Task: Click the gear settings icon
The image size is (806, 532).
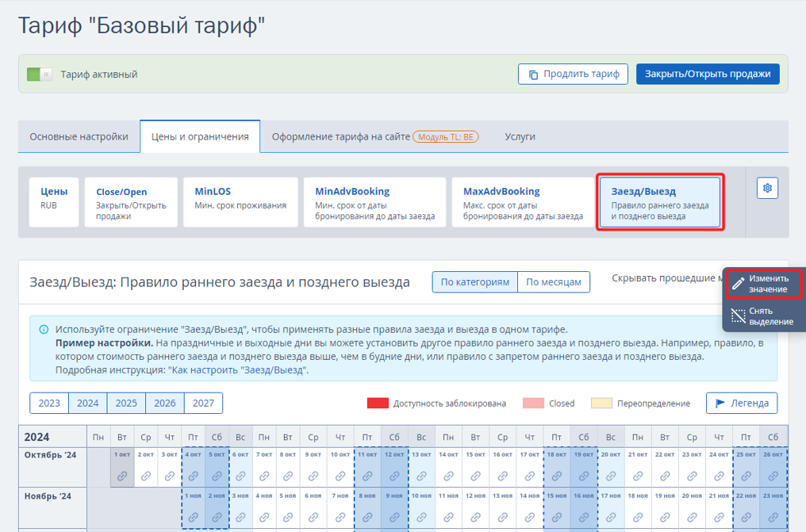Action: tap(767, 188)
